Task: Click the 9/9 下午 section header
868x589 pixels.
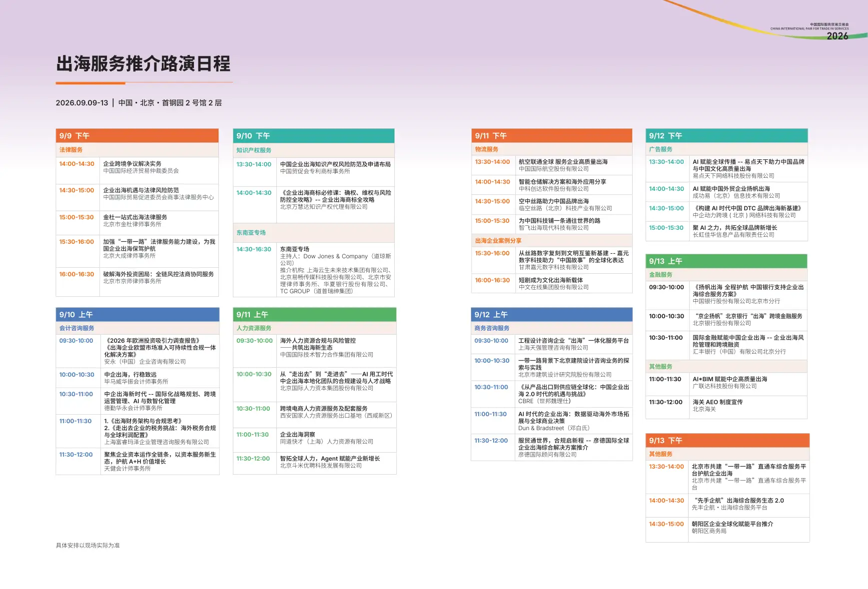Action: click(x=137, y=136)
